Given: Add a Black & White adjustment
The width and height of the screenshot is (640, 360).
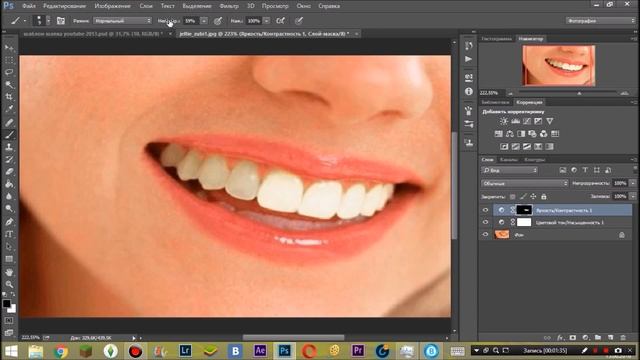Looking at the screenshot, I should (x=521, y=134).
